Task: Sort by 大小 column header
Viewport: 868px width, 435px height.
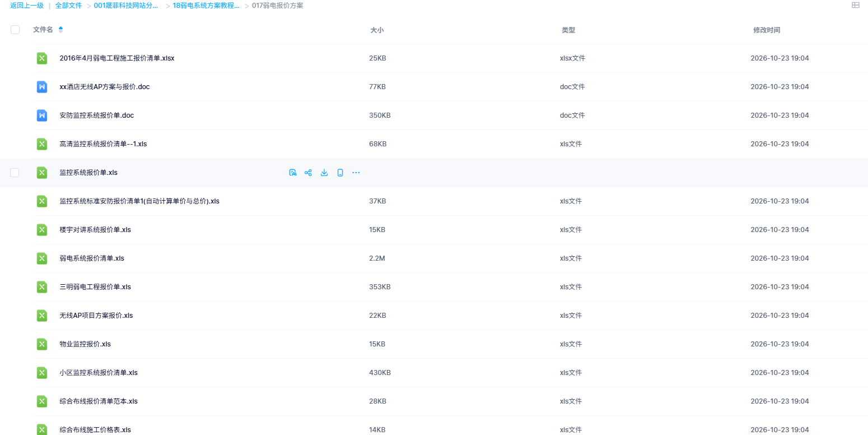Action: 377,30
